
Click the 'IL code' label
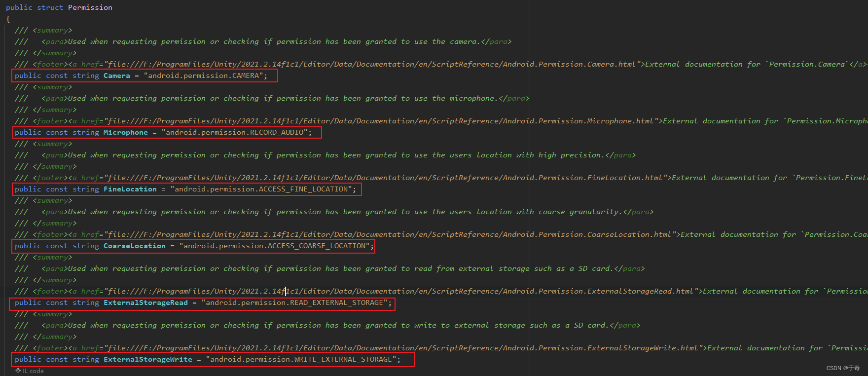33,371
